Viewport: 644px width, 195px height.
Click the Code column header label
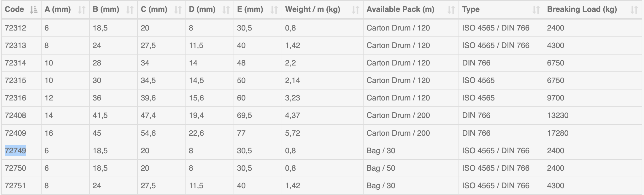(x=14, y=9)
